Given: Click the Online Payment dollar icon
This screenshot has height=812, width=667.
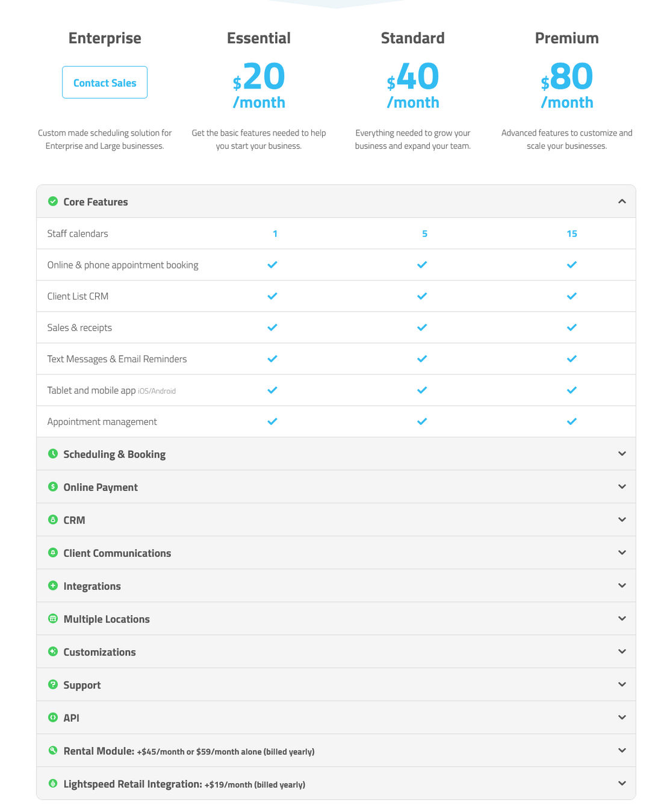Looking at the screenshot, I should pyautogui.click(x=53, y=486).
